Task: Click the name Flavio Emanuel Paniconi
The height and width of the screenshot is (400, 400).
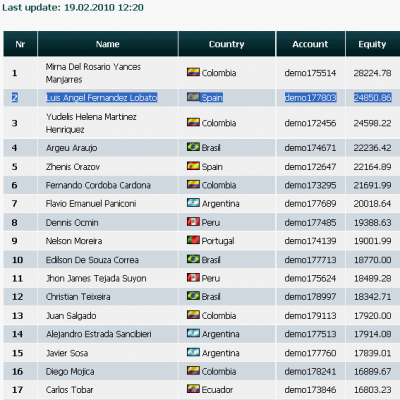Action: 91,203
